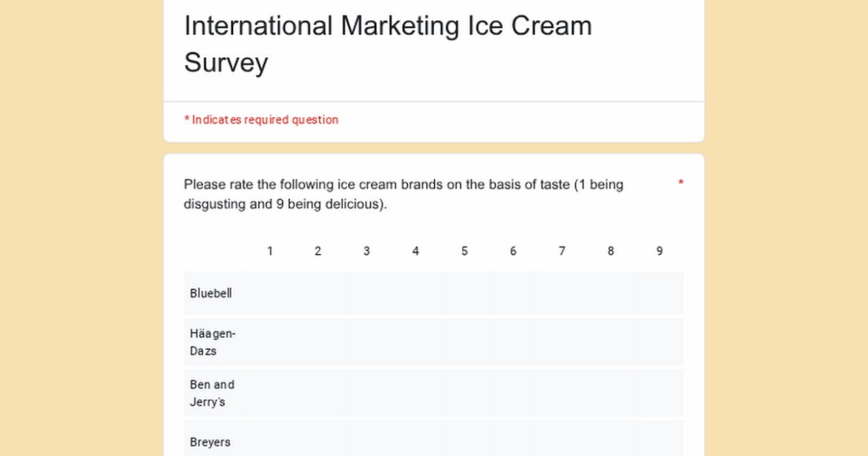
Task: Mark Breyers with a 2 rating
Action: click(x=318, y=441)
